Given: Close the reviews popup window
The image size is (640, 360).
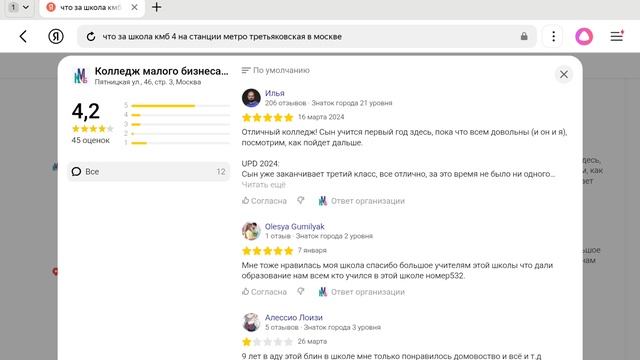Looking at the screenshot, I should pos(564,74).
